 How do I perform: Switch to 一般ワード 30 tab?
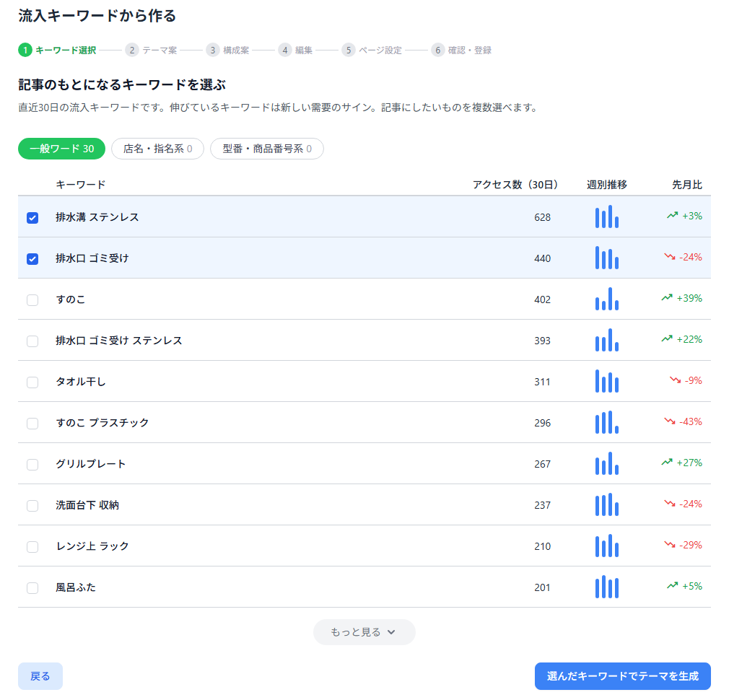62,149
